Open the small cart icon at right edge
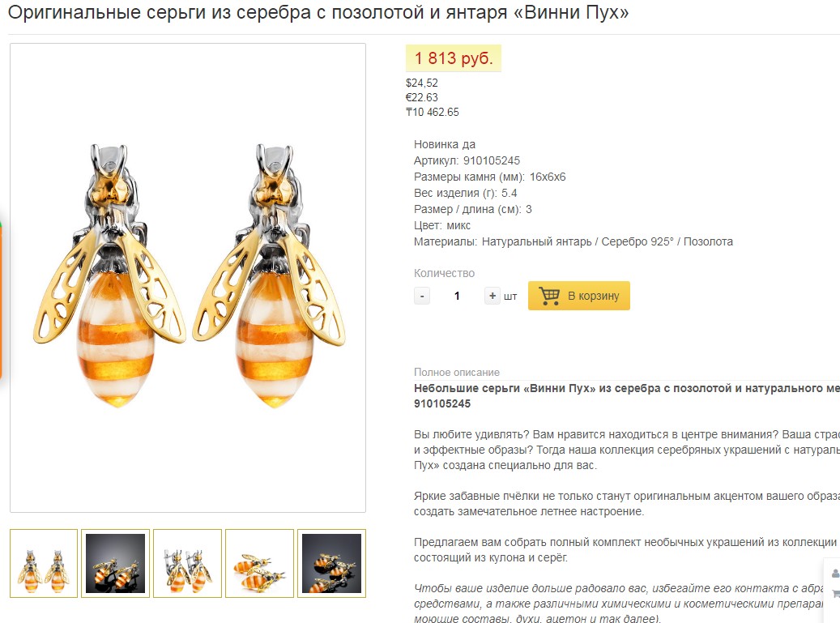 [x=835, y=595]
